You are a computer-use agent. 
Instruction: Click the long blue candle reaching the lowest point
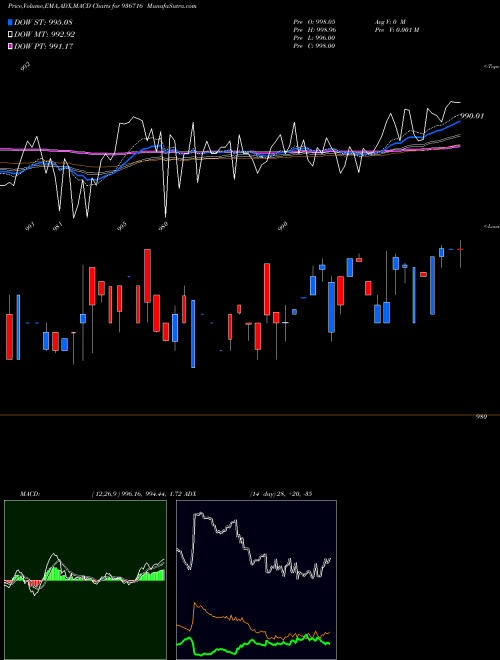[193, 334]
